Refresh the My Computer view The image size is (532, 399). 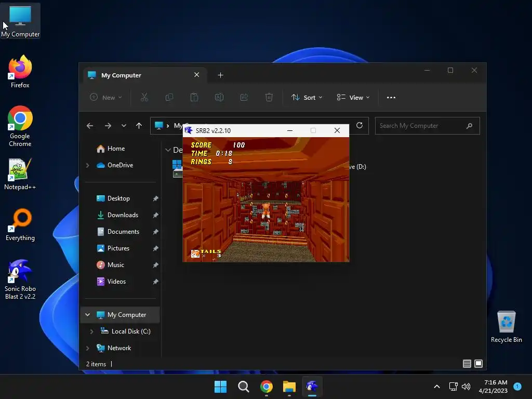pyautogui.click(x=360, y=126)
